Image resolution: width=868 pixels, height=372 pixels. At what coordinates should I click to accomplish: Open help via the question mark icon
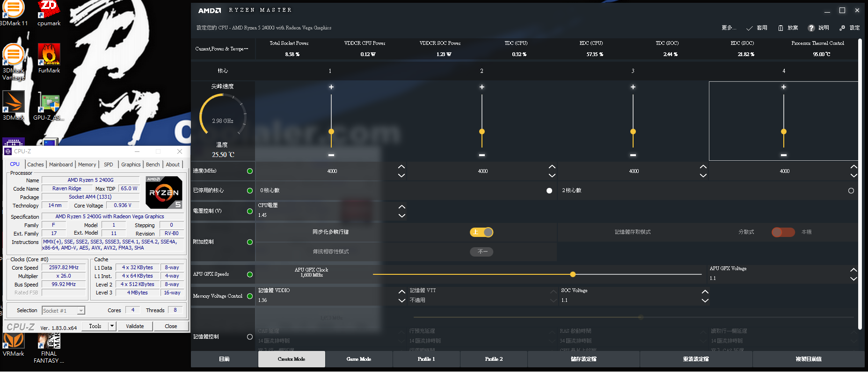811,28
